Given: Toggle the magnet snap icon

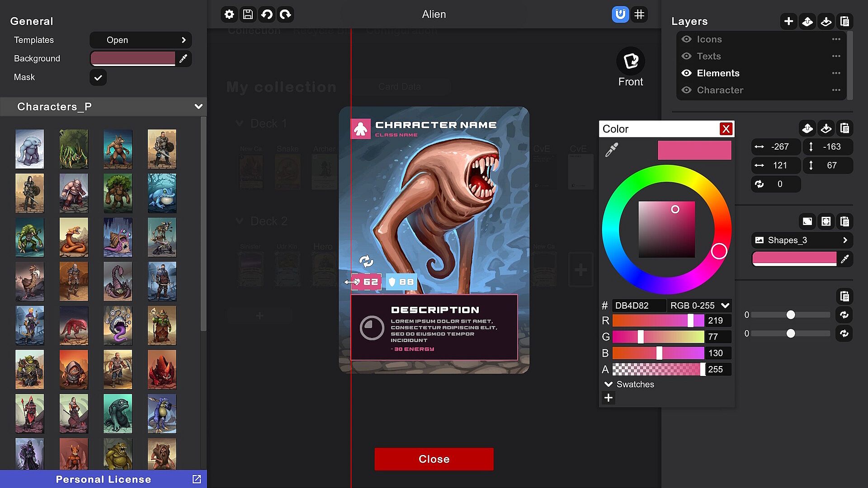Looking at the screenshot, I should click(620, 14).
